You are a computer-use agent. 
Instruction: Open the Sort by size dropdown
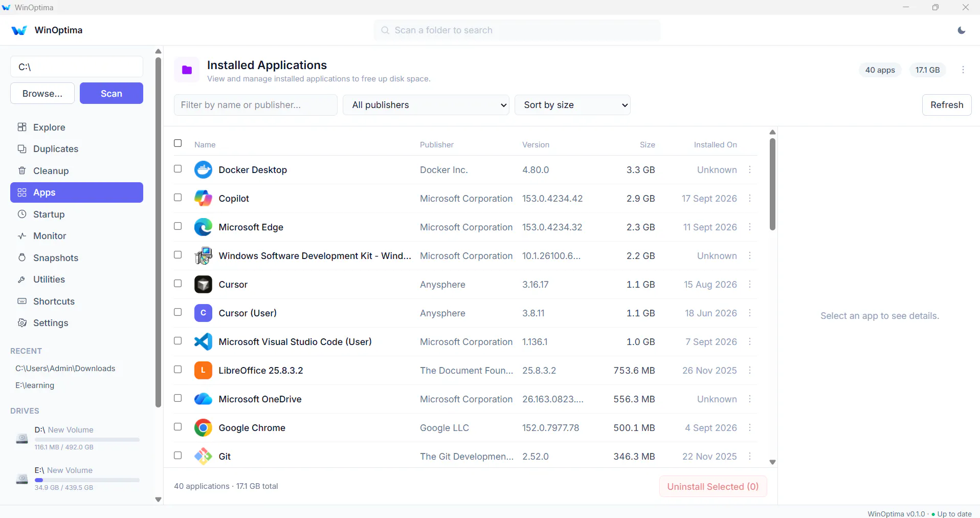coord(572,105)
